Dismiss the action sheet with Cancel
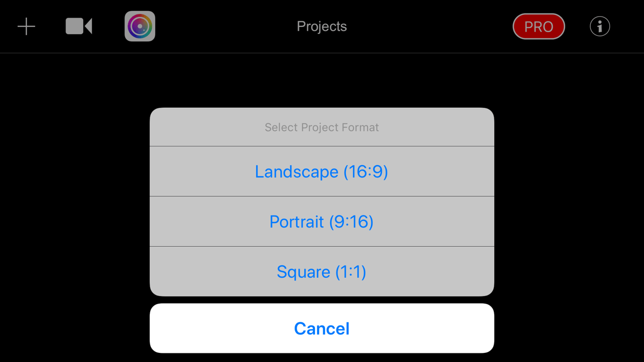Image resolution: width=644 pixels, height=362 pixels. tap(321, 328)
